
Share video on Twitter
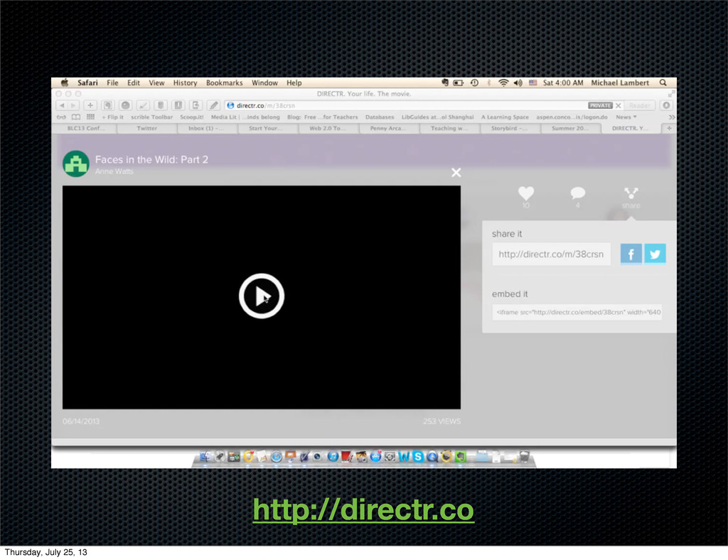pos(655,254)
